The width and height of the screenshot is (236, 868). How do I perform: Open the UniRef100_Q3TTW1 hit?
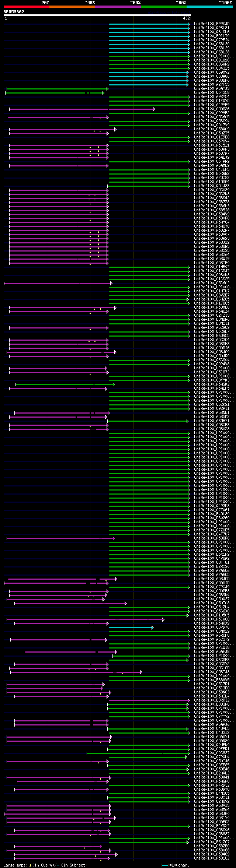click(212, 563)
